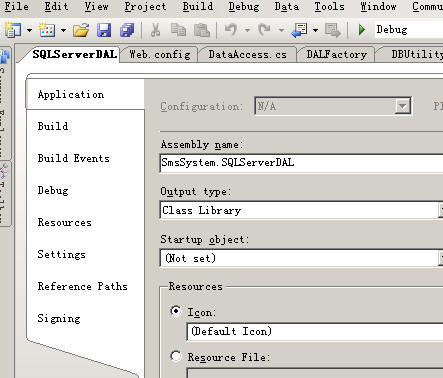The image size is (443, 378).
Task: Click the Redo arrow icon
Action: click(x=264, y=30)
